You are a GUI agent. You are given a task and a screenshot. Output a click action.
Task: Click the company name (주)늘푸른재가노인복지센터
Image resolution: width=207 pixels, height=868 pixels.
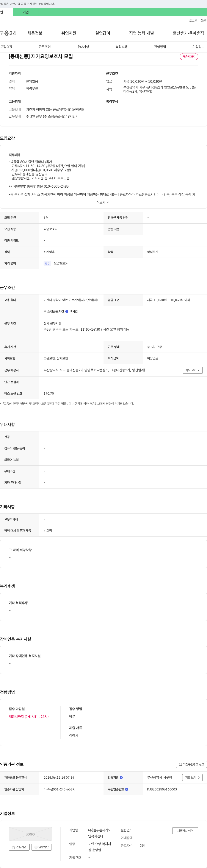[99, 833]
